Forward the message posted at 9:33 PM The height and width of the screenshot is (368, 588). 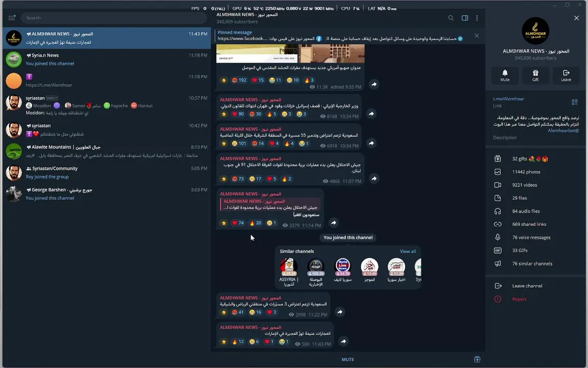pyautogui.click(x=374, y=84)
